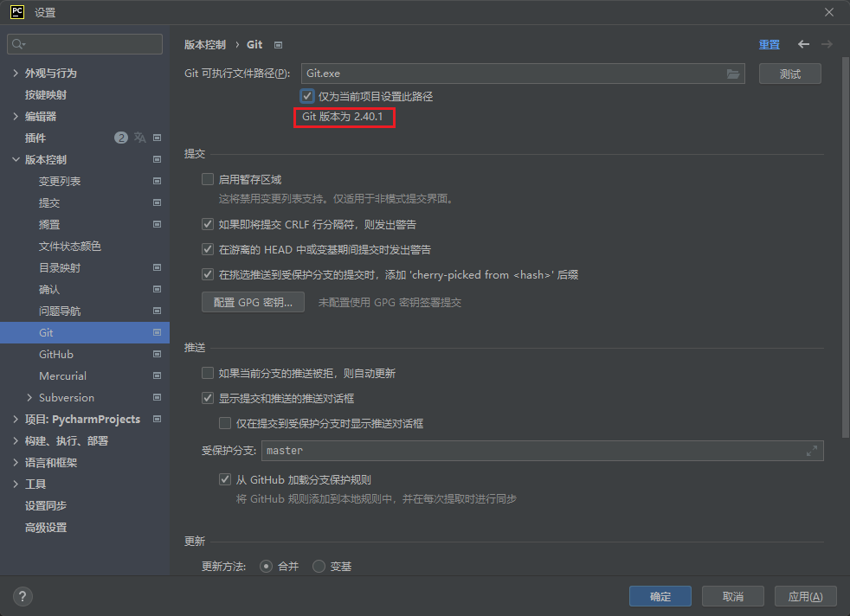Enable 推送被拒则自动更新 checkbox

point(208,373)
